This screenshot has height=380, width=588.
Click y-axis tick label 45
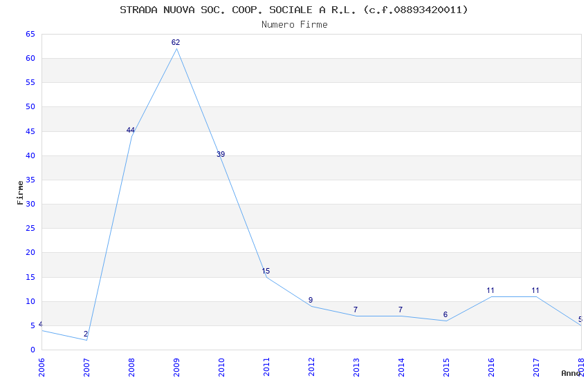point(30,131)
